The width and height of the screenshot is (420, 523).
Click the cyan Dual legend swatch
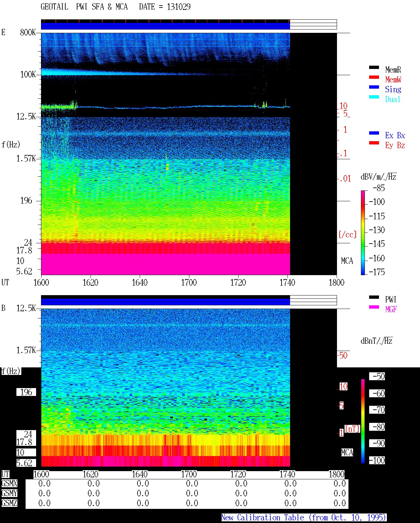(374, 97)
